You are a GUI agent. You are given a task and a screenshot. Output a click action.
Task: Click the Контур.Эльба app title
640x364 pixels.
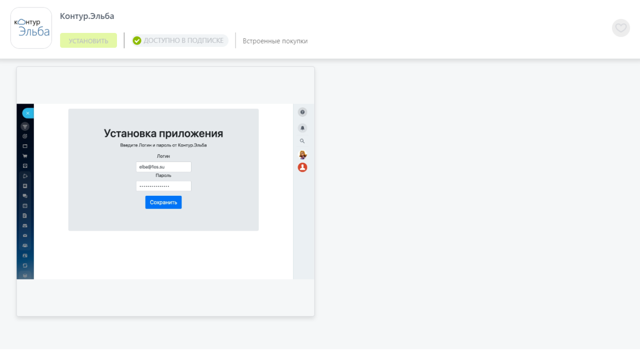tap(87, 16)
